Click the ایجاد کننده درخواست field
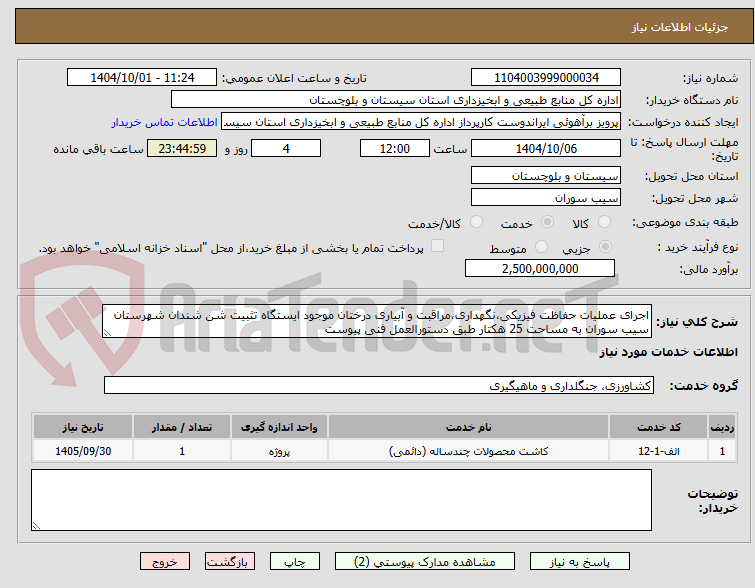The width and height of the screenshot is (755, 588). pos(421,122)
